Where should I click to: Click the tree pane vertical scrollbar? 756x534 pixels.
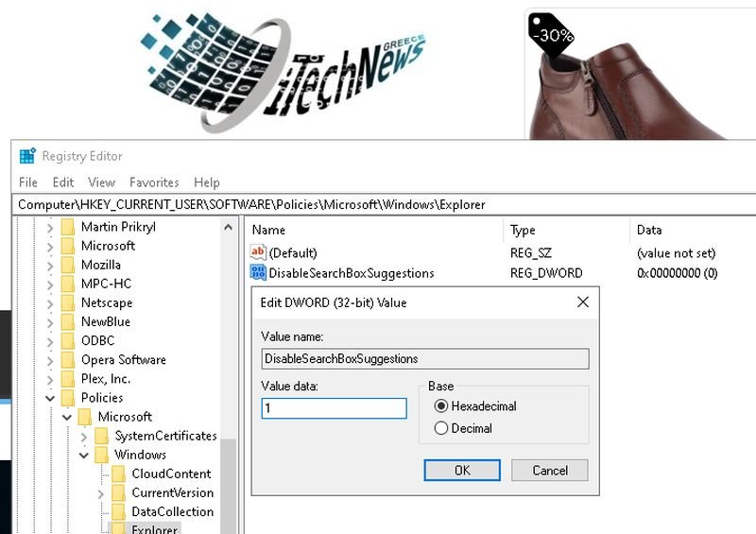[x=229, y=378]
